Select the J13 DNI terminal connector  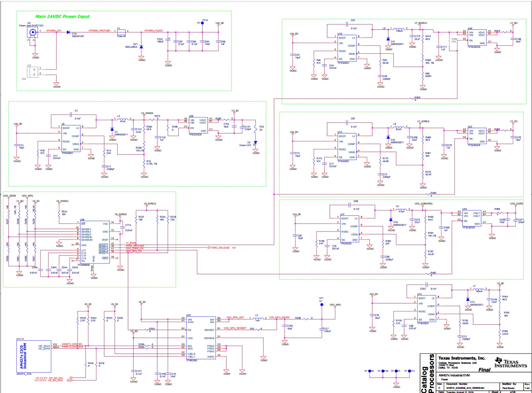(x=32, y=72)
